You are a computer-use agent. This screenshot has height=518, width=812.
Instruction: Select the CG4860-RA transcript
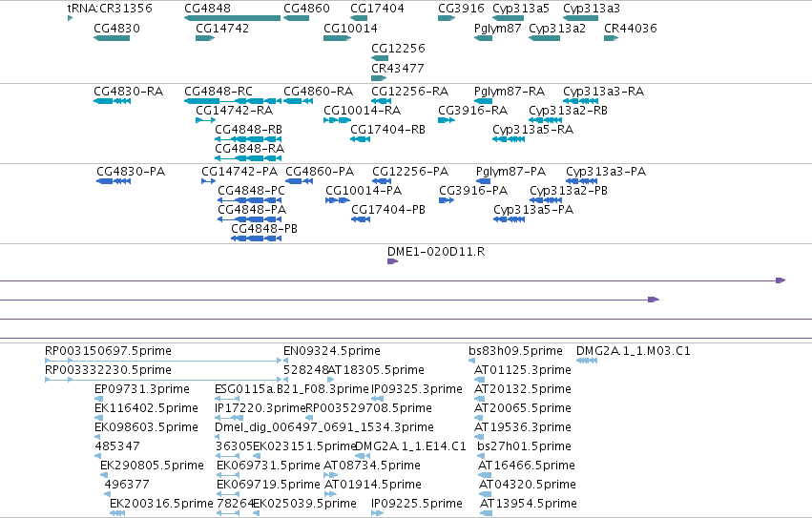click(299, 101)
